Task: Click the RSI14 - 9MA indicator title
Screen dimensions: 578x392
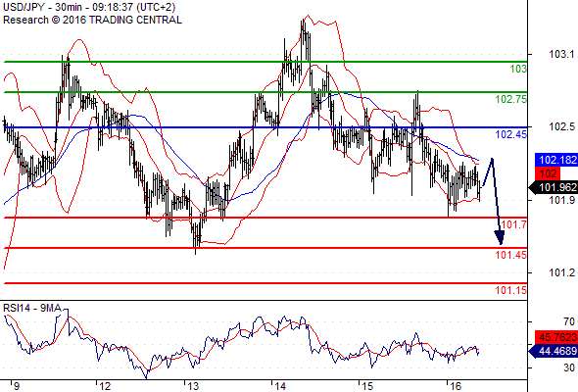Action: pyautogui.click(x=32, y=308)
